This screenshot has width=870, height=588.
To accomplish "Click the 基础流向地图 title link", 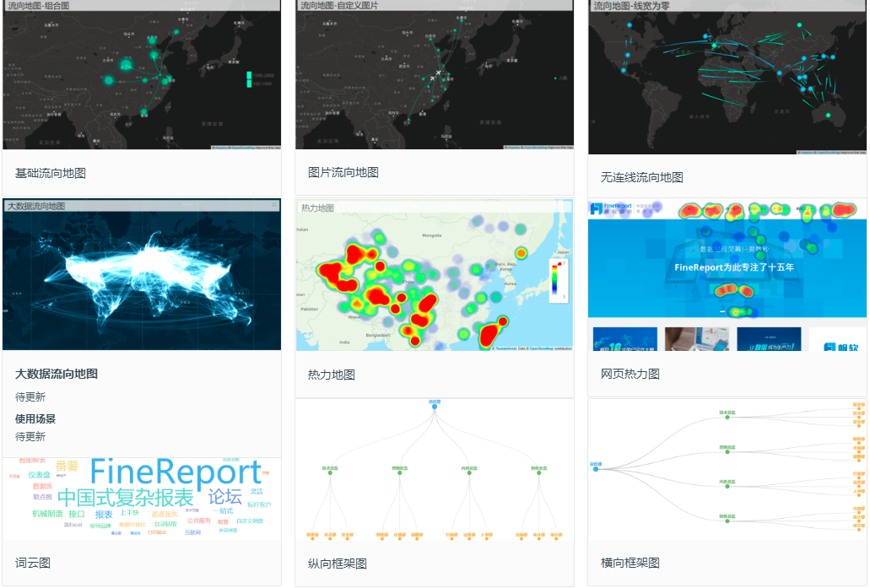I will [x=51, y=173].
